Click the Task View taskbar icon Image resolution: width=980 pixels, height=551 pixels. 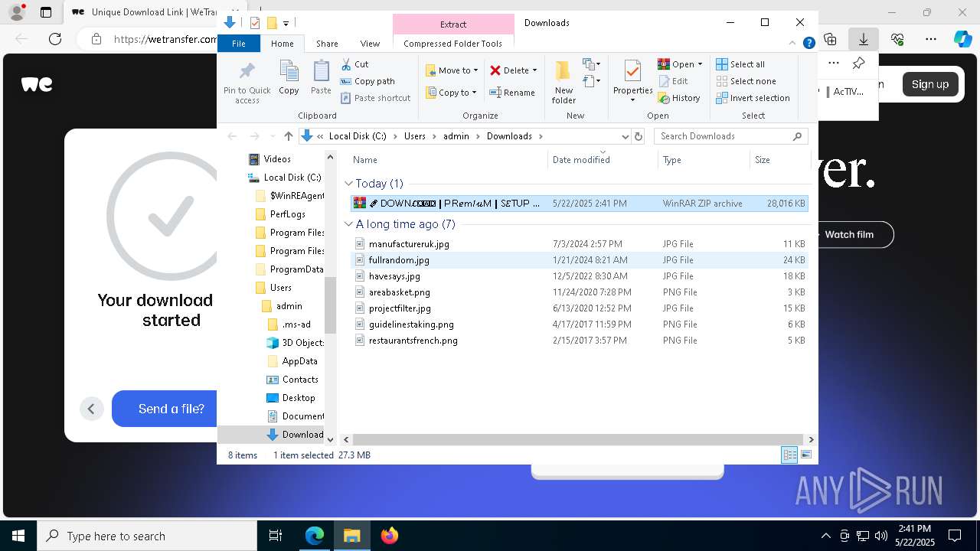tap(276, 536)
